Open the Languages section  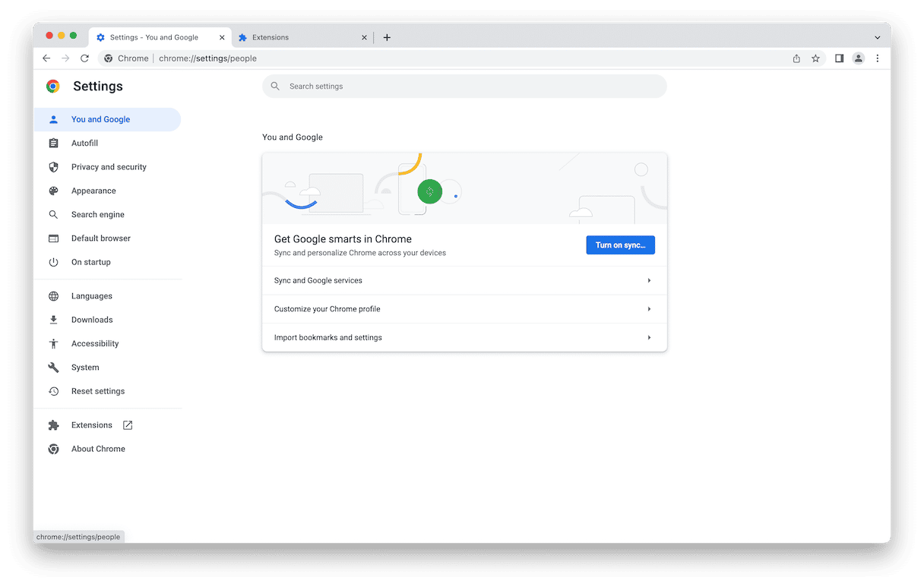tap(107, 296)
